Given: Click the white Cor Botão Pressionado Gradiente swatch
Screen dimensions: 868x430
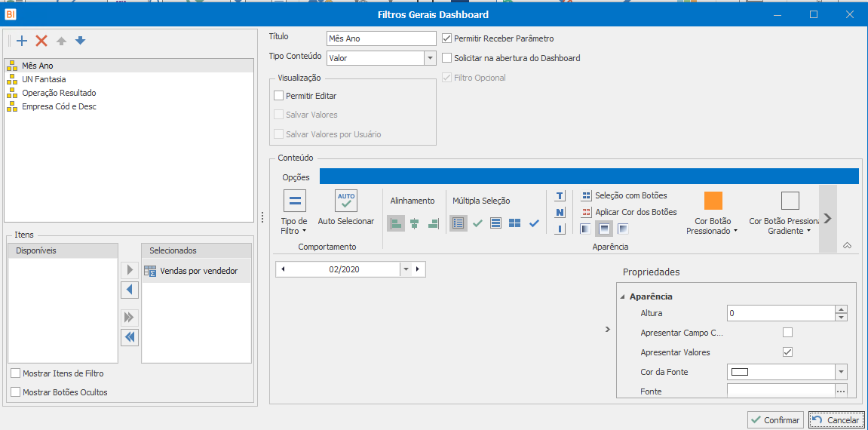Looking at the screenshot, I should (x=790, y=201).
